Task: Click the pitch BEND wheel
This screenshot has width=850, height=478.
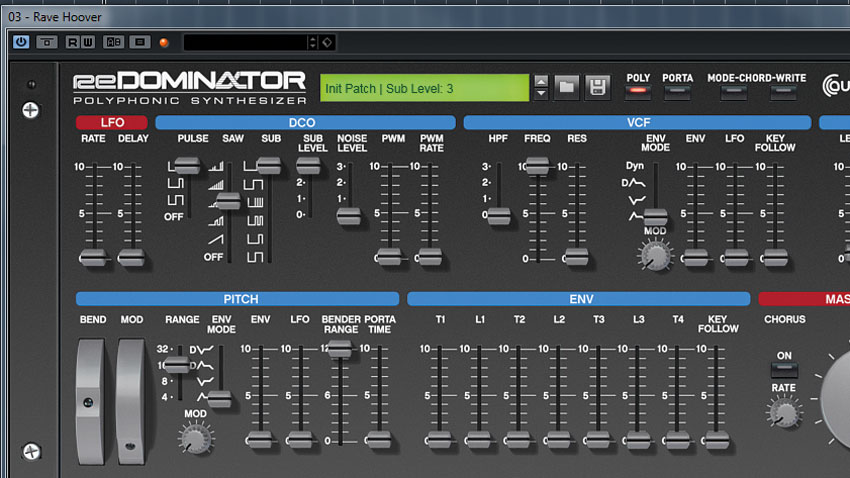Action: [90, 402]
